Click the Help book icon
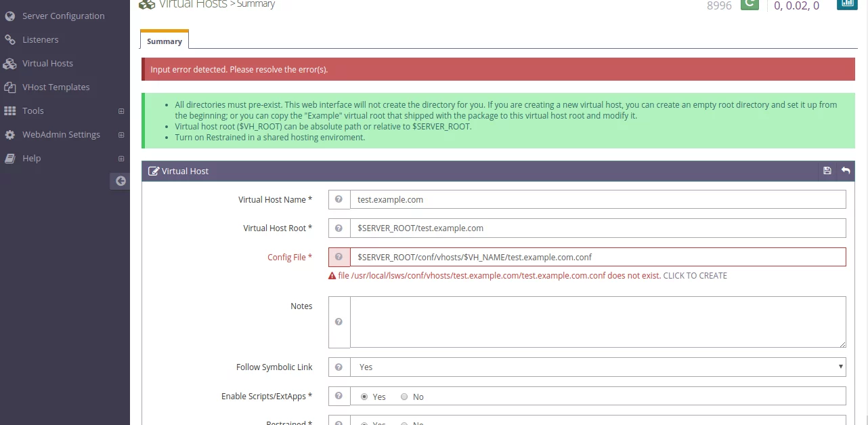 tap(9, 159)
